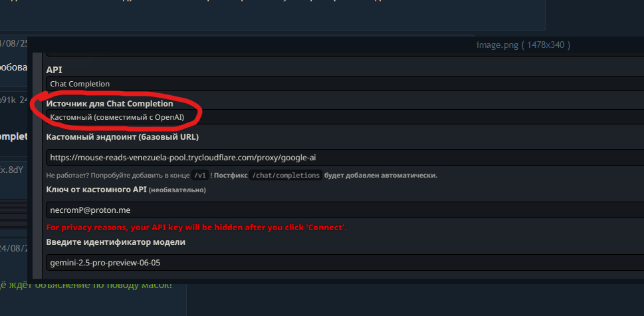Click the Ключ от кастомного API label
The height and width of the screenshot is (316, 644).
[x=96, y=190]
